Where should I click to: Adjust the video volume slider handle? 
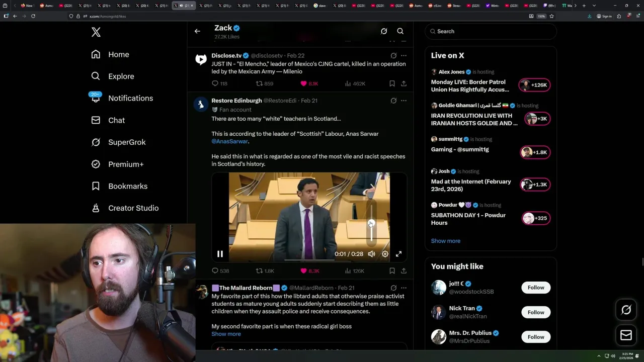(x=371, y=223)
